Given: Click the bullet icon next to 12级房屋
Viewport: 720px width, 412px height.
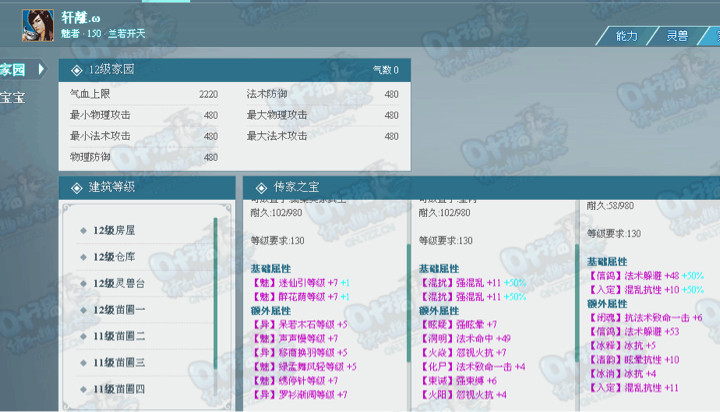Looking at the screenshot, I should [x=82, y=231].
